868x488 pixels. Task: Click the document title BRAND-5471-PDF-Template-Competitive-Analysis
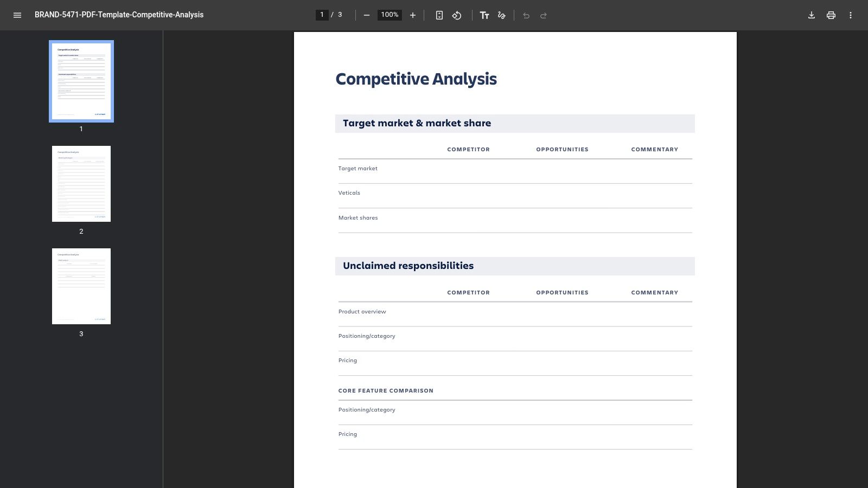[119, 15]
